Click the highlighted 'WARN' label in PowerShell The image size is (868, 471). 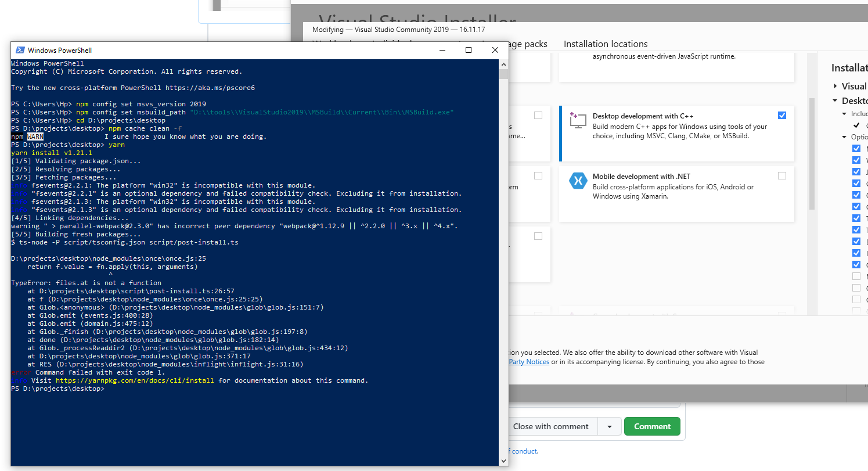(35, 136)
